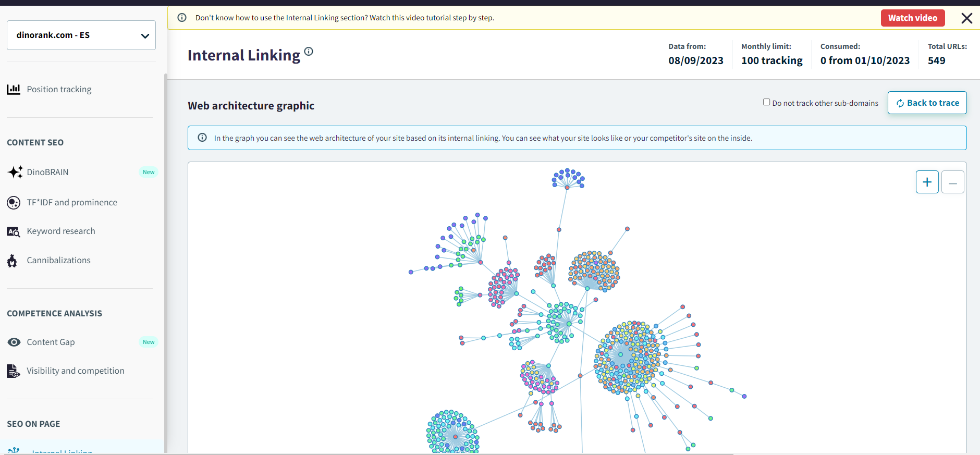Zoom in the graph with plus button

click(x=927, y=182)
